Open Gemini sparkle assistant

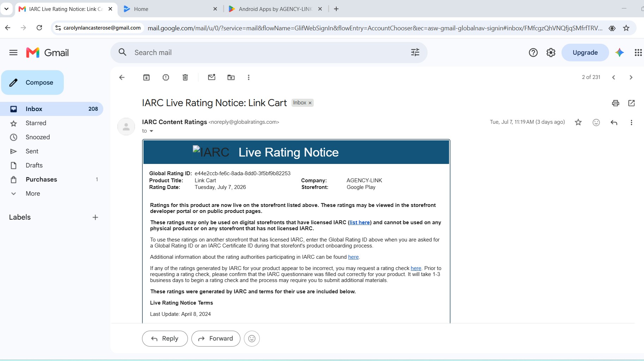tap(620, 53)
